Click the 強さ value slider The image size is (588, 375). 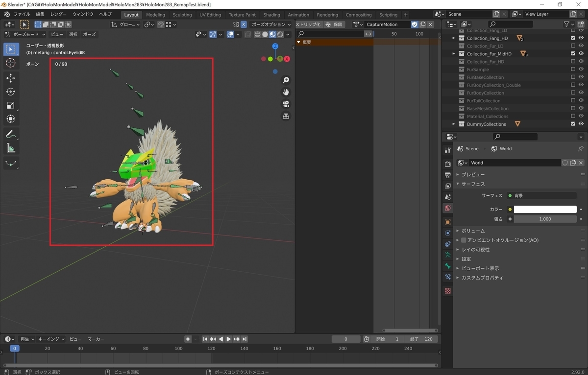click(545, 219)
